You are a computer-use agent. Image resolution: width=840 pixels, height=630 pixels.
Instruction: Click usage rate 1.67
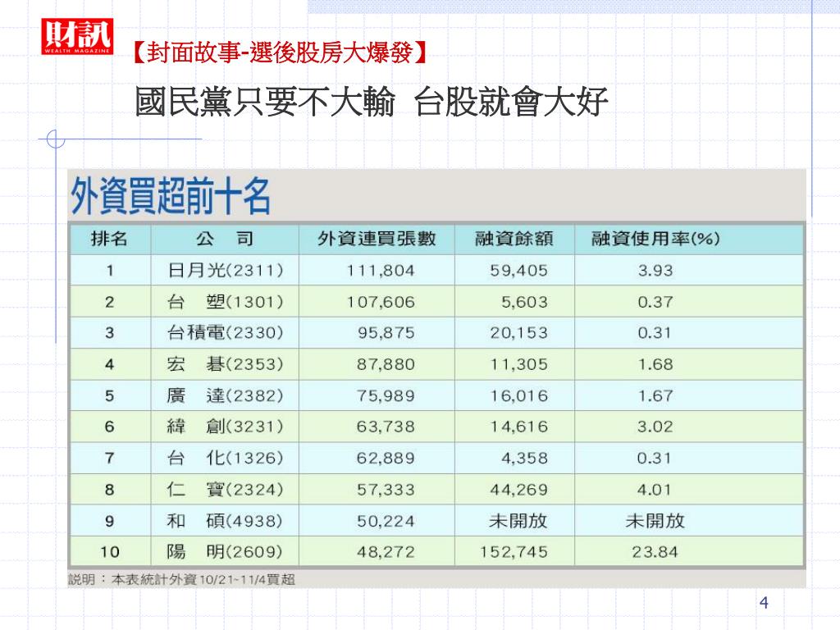655,396
